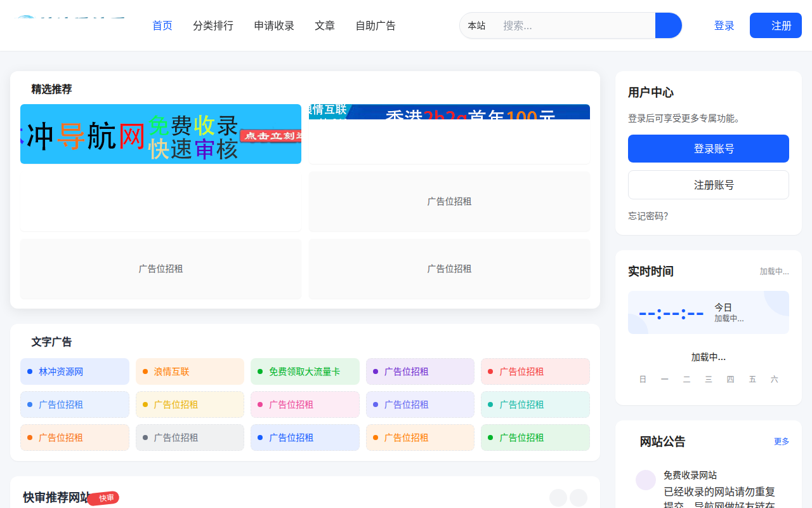Click the round icon beside 免费收录网站 notice
Image resolution: width=812 pixels, height=508 pixels.
(x=645, y=480)
